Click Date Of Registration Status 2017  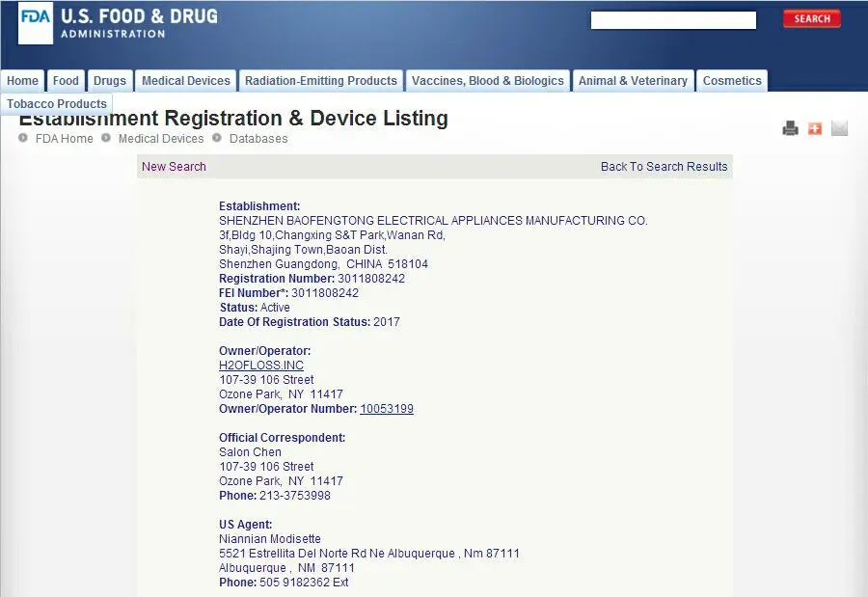tap(310, 322)
